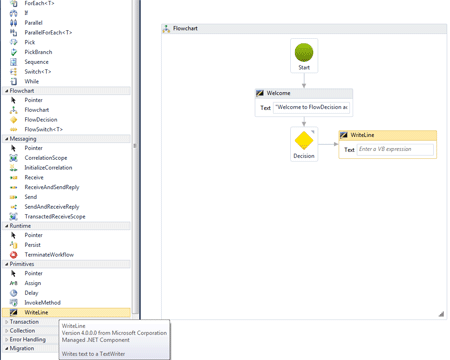Click the Enter a VB expression field
Screen dimensions: 450x360
(395, 149)
